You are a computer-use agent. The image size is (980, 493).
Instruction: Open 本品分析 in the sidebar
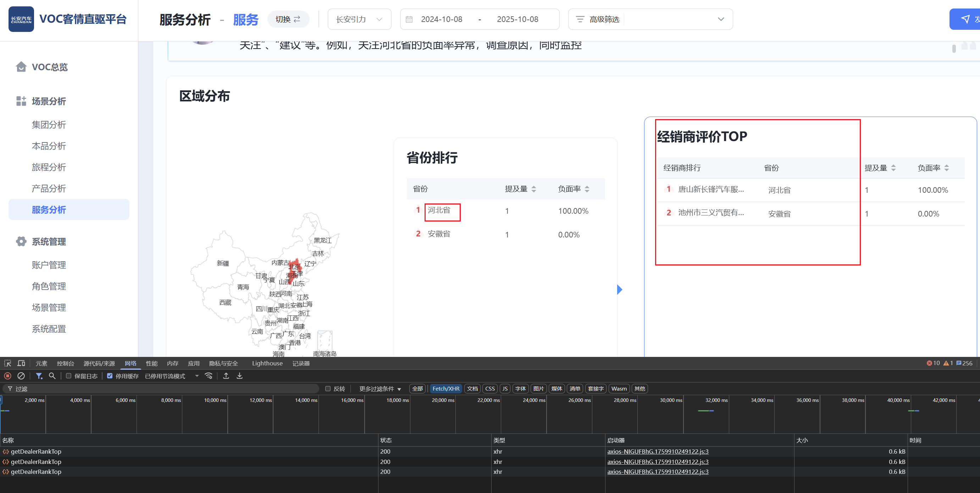tap(49, 146)
